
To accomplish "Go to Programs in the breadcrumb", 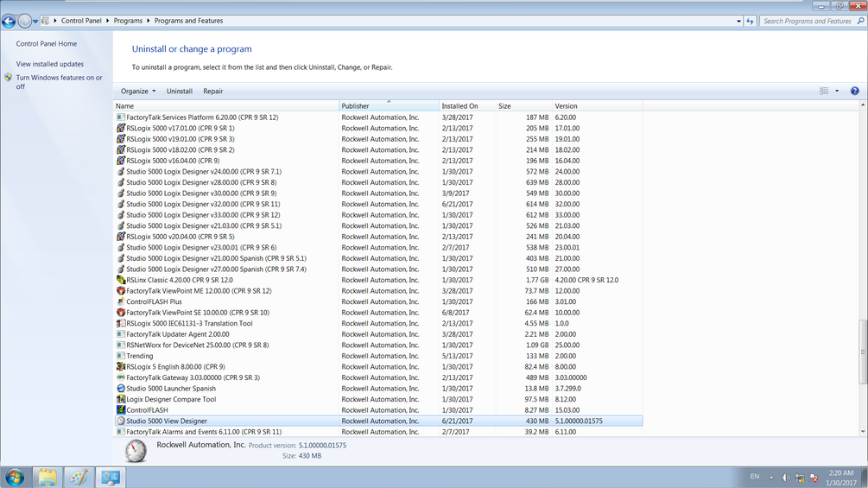I will point(128,21).
